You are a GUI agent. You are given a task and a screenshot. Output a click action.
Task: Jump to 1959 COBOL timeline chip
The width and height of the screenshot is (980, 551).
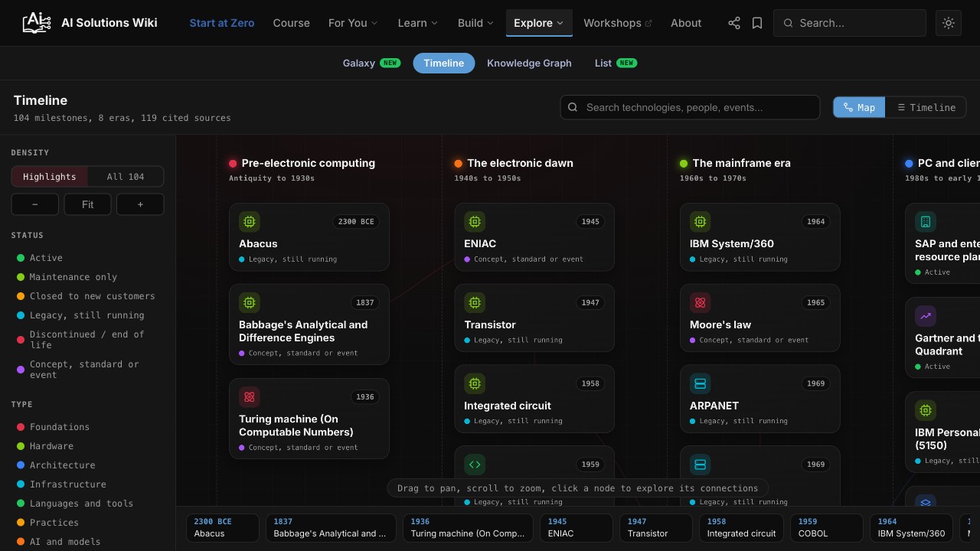coord(827,528)
